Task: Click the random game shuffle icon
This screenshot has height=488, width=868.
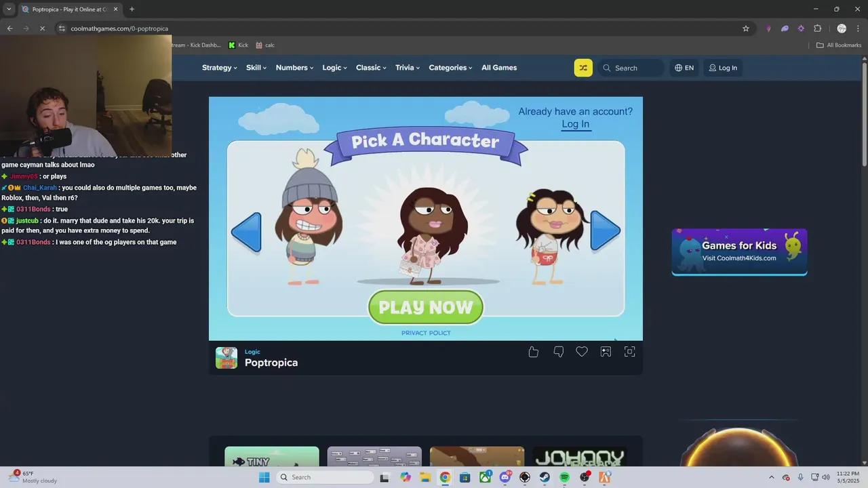Action: pos(583,68)
